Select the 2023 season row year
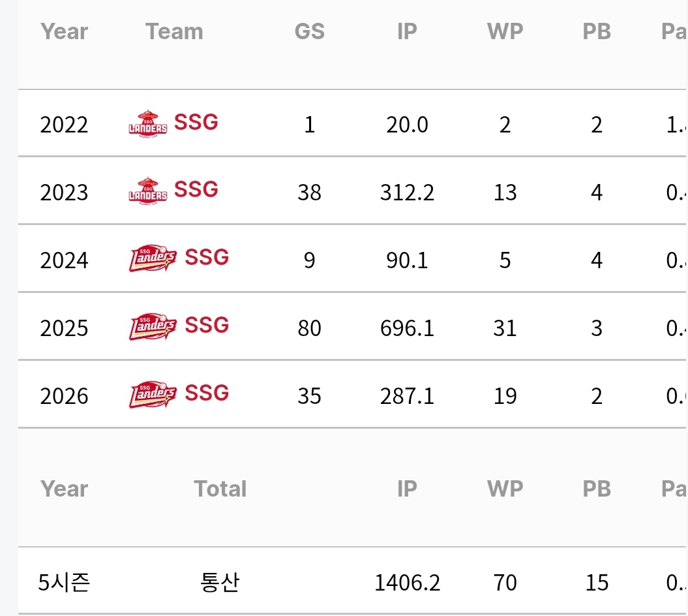The width and height of the screenshot is (688, 616). pos(64,192)
